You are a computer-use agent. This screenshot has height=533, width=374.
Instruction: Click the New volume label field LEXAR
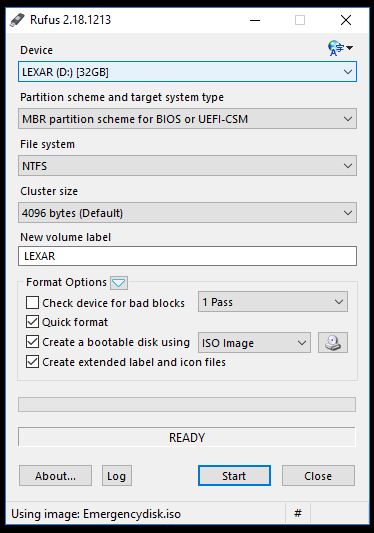tap(187, 256)
